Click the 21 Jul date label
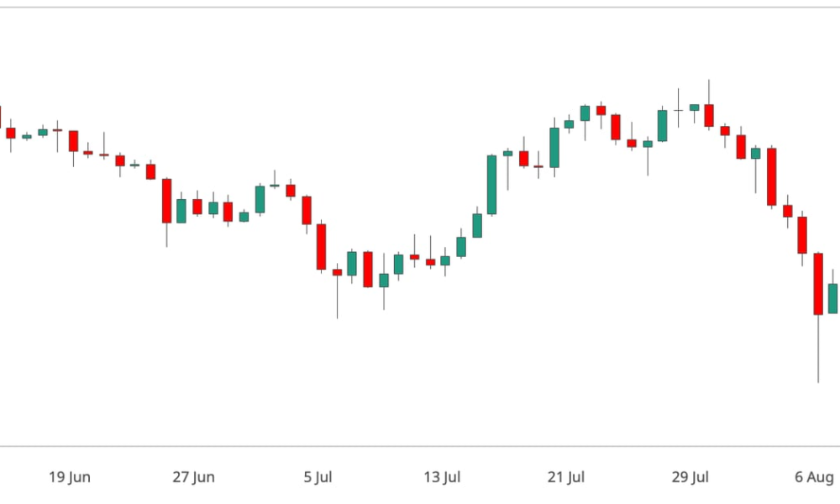Image resolution: width=840 pixels, height=504 pixels. [x=565, y=476]
